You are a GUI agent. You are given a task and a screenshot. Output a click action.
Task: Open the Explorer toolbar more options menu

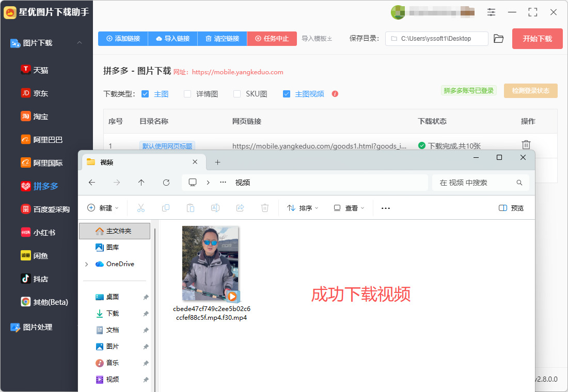click(386, 208)
